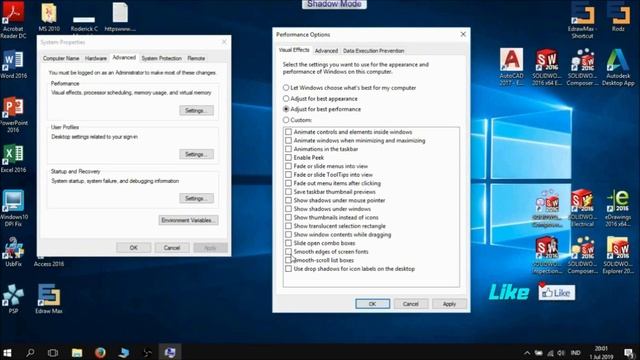Tick Save taskbar thumbnail previews
The image size is (640, 360).
point(288,192)
